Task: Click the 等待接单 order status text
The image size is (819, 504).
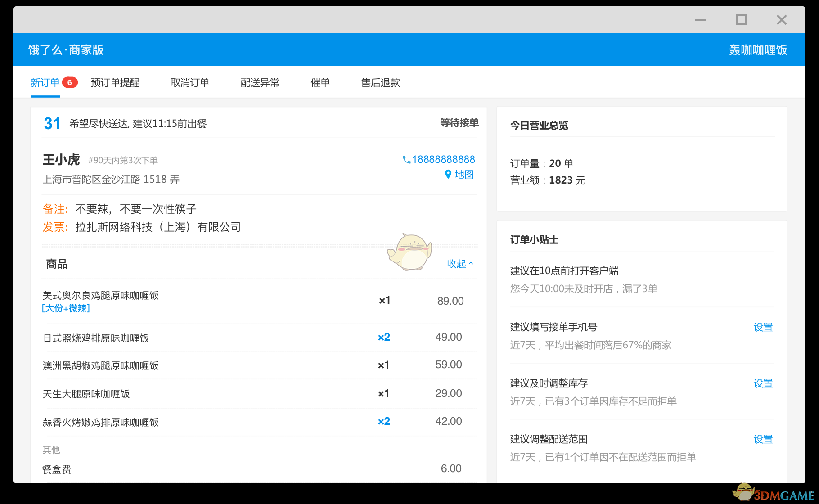Action: tap(459, 123)
